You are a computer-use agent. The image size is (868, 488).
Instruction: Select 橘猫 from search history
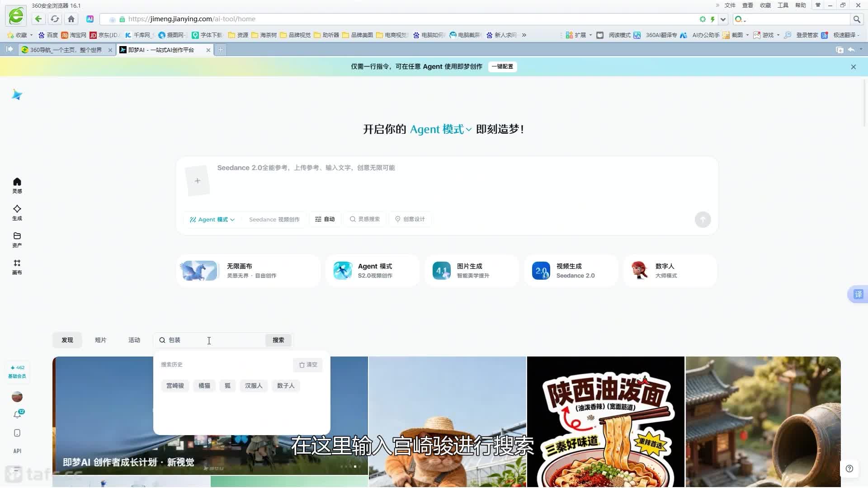tap(204, 385)
